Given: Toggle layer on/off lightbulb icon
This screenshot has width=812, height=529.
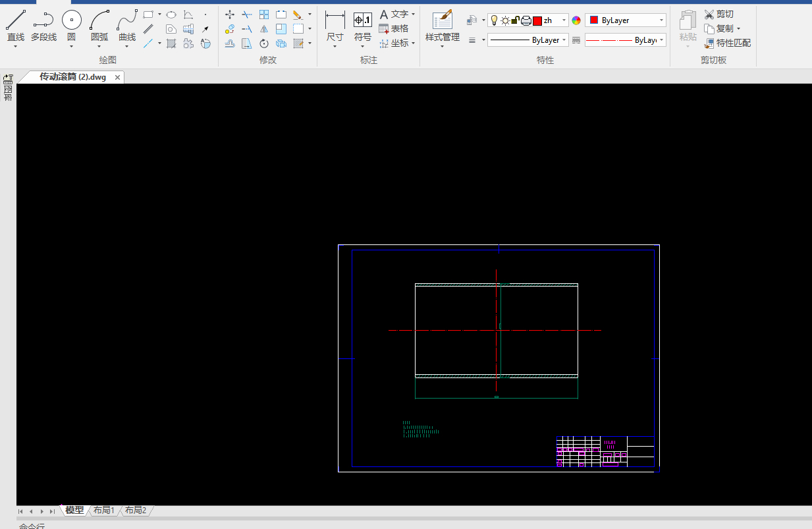Looking at the screenshot, I should pos(494,20).
